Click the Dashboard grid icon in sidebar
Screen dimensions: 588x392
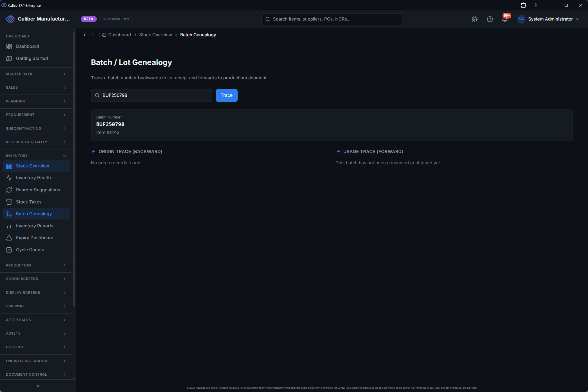point(9,46)
